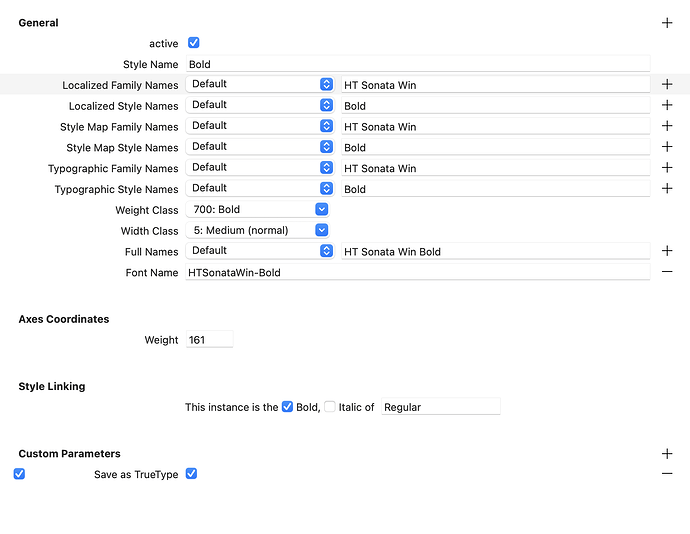This screenshot has width=690, height=534.
Task: Click the plus icon beside General heading
Action: click(x=667, y=23)
